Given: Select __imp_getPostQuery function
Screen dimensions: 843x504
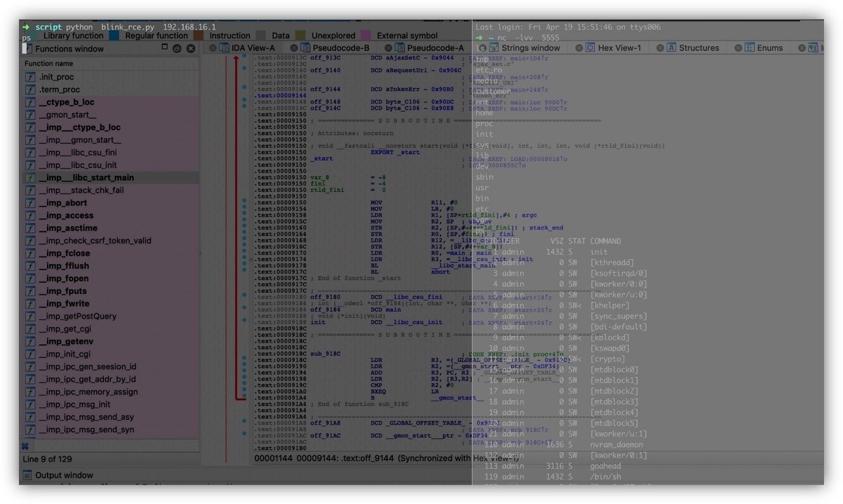Looking at the screenshot, I should (x=110, y=316).
